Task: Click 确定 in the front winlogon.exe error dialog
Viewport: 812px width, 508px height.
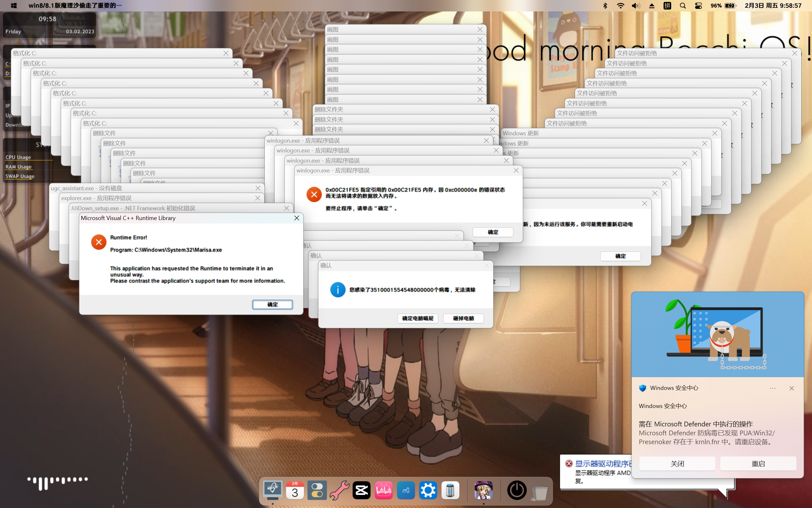Action: 493,232
